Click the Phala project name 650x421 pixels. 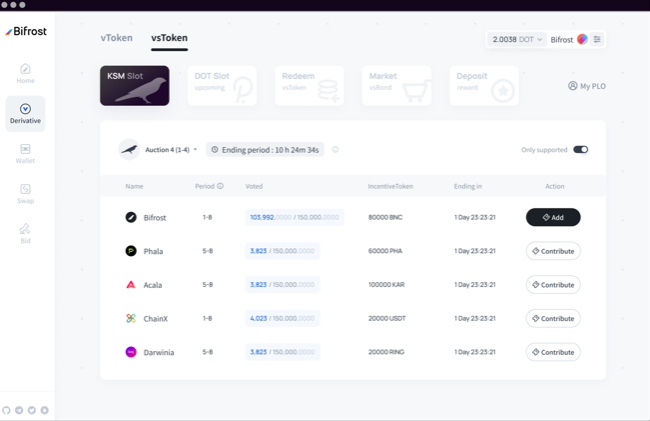pyautogui.click(x=153, y=251)
